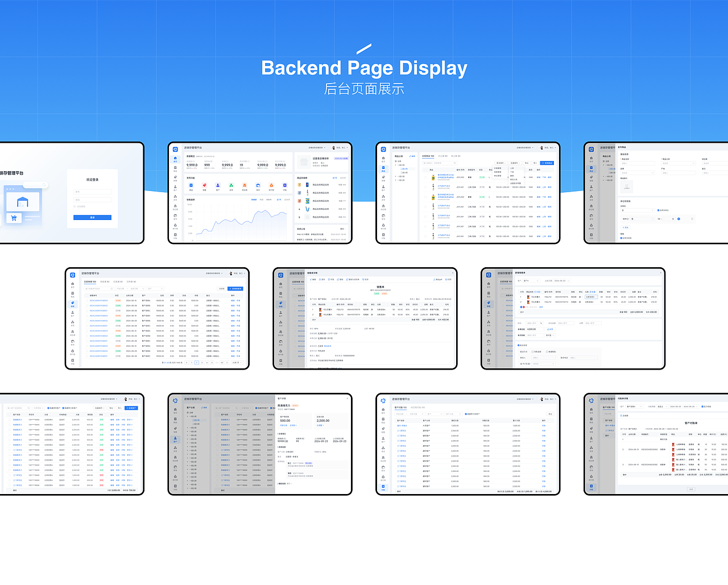This screenshot has height=585, width=728.
Task: Open the user dropdown on the sales order list header
Action: (x=237, y=273)
